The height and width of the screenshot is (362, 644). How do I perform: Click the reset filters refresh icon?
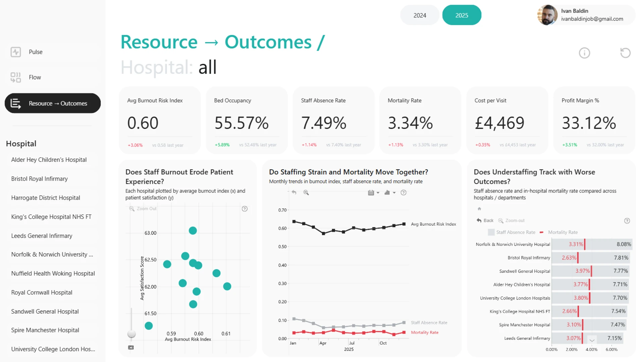click(x=625, y=53)
